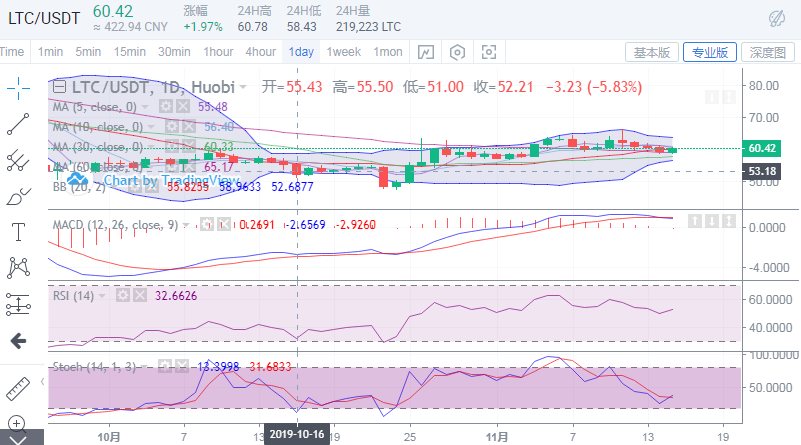
Task: Click the 2019-10-16 date marker
Action: pyautogui.click(x=297, y=434)
